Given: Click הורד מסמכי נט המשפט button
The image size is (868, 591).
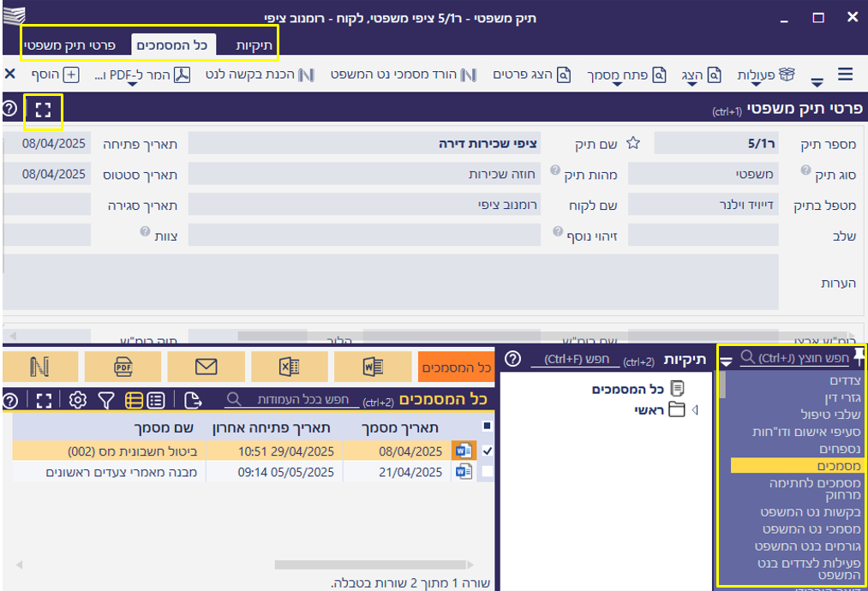Looking at the screenshot, I should tap(404, 75).
